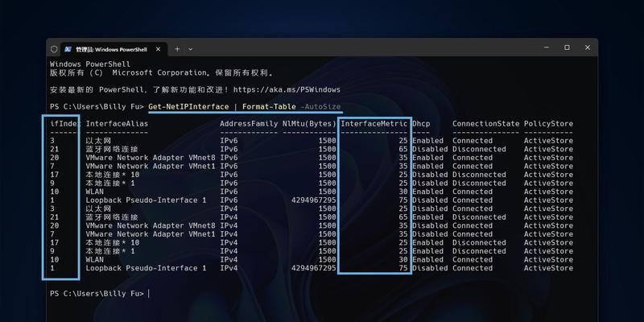The height and width of the screenshot is (322, 644).
Task: Click the Windows PowerShell banner text line
Action: point(90,64)
